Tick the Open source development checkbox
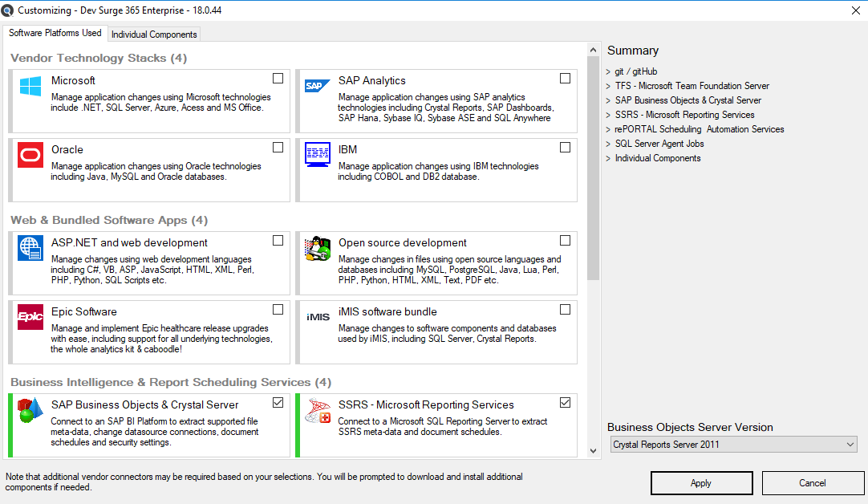Viewport: 868px width, 504px height. pyautogui.click(x=565, y=241)
